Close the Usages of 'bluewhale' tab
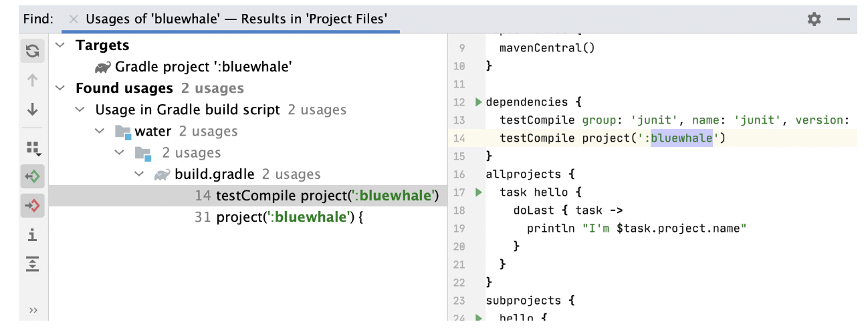 (74, 19)
